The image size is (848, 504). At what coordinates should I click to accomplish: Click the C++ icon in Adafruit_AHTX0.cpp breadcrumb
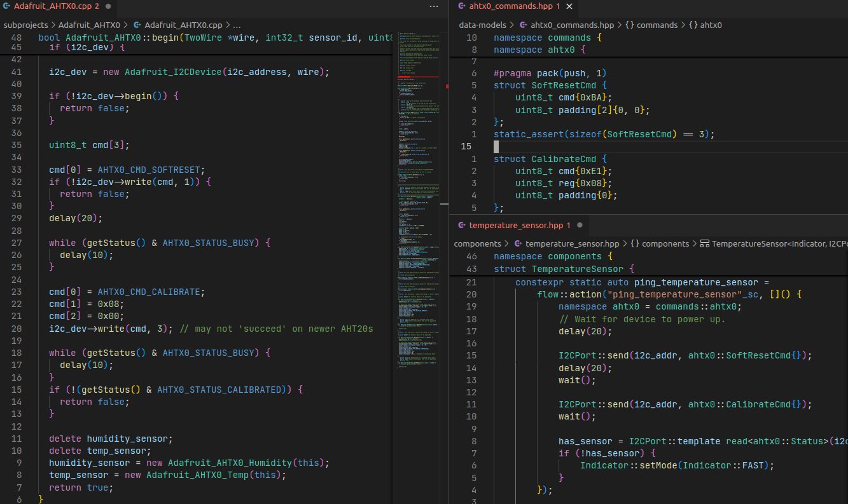(x=137, y=25)
